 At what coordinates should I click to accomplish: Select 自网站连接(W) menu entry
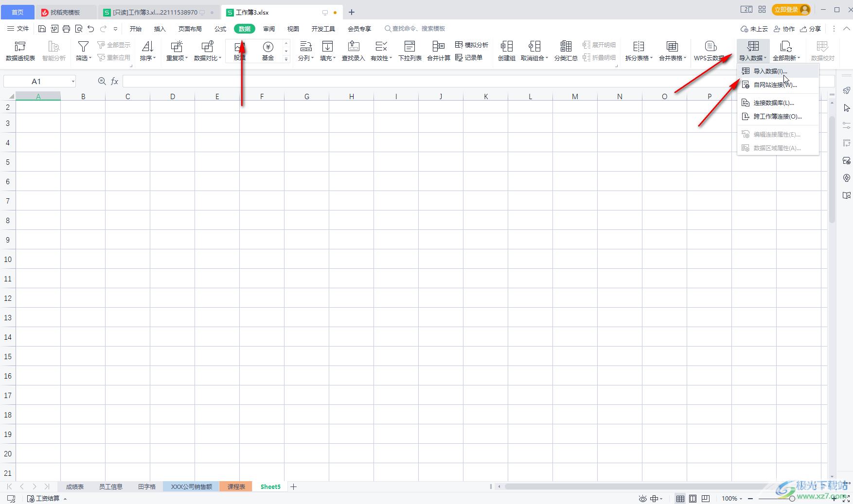(778, 85)
